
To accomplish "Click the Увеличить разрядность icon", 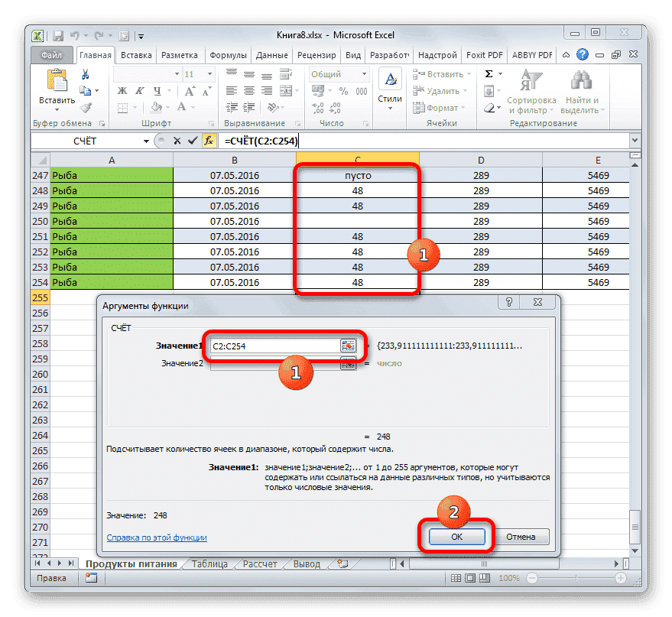I will point(317,108).
